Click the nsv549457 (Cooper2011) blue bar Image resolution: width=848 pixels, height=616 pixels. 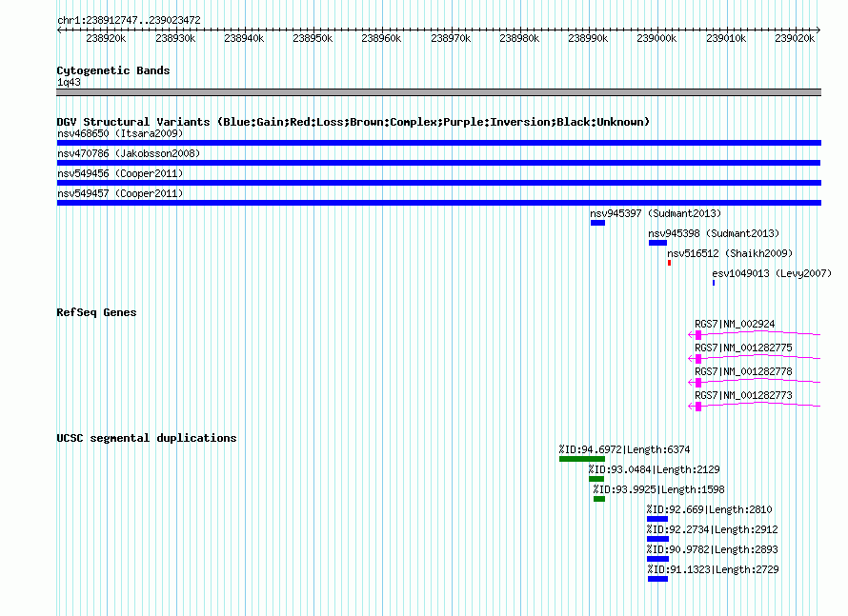[x=438, y=203]
